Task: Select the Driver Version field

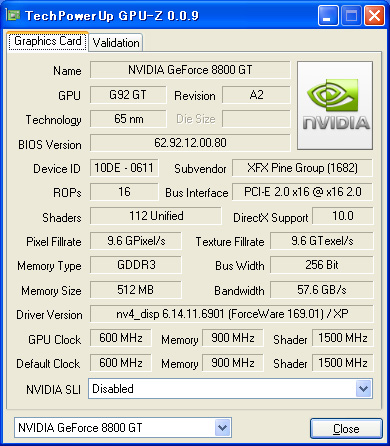Action: 232,314
